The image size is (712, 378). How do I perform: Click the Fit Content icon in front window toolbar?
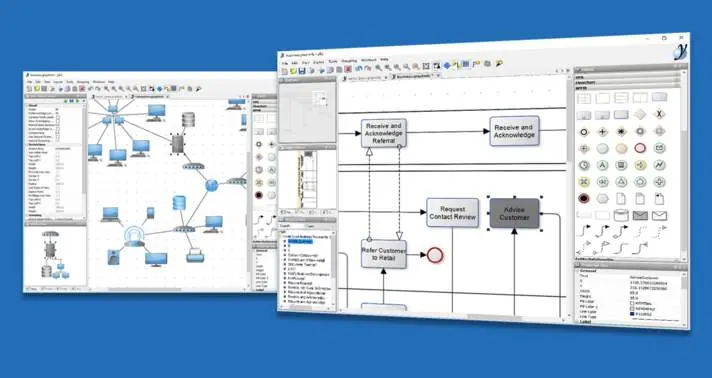(426, 66)
